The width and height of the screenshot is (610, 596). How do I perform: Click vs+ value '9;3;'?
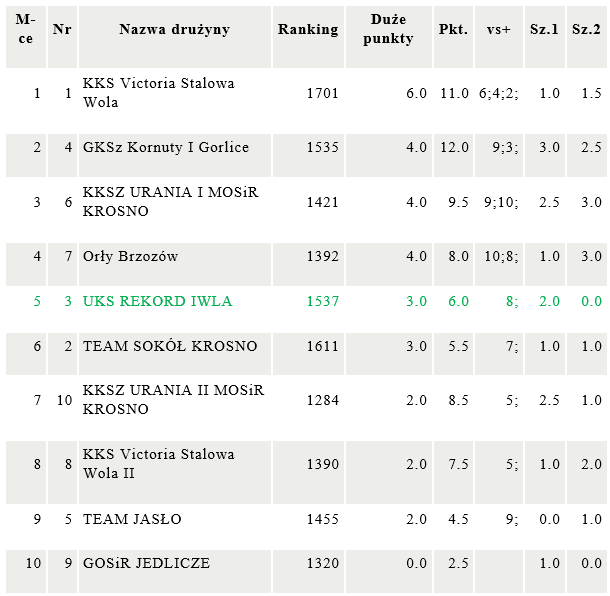tap(505, 147)
